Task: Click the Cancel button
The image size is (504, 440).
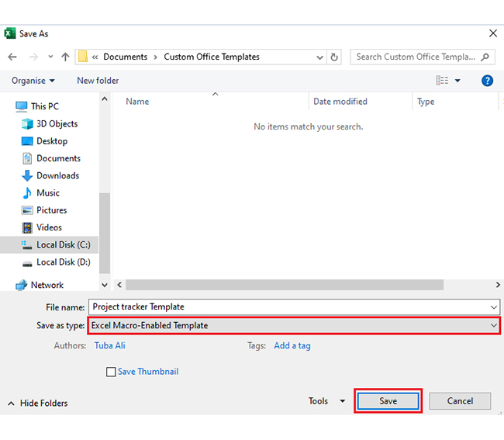Action: click(460, 401)
